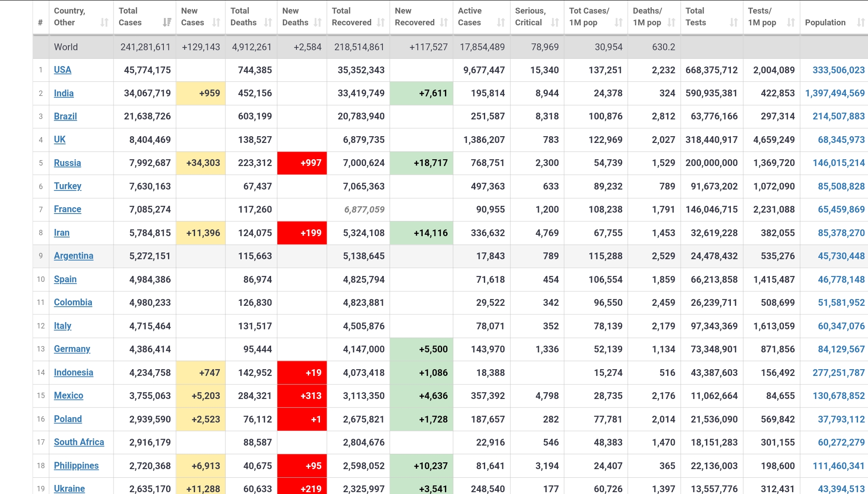This screenshot has height=494, width=868.
Task: Select the Argentina link
Action: click(x=73, y=256)
